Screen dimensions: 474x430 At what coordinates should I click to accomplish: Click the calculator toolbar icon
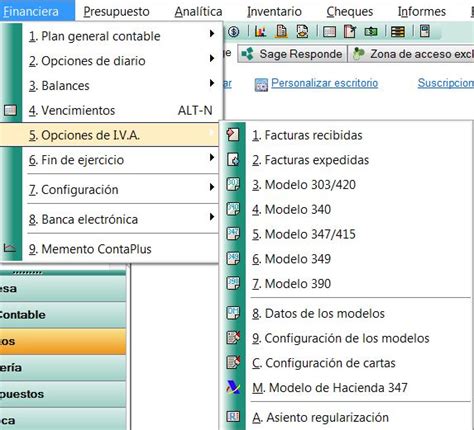pyautogui.click(x=425, y=31)
